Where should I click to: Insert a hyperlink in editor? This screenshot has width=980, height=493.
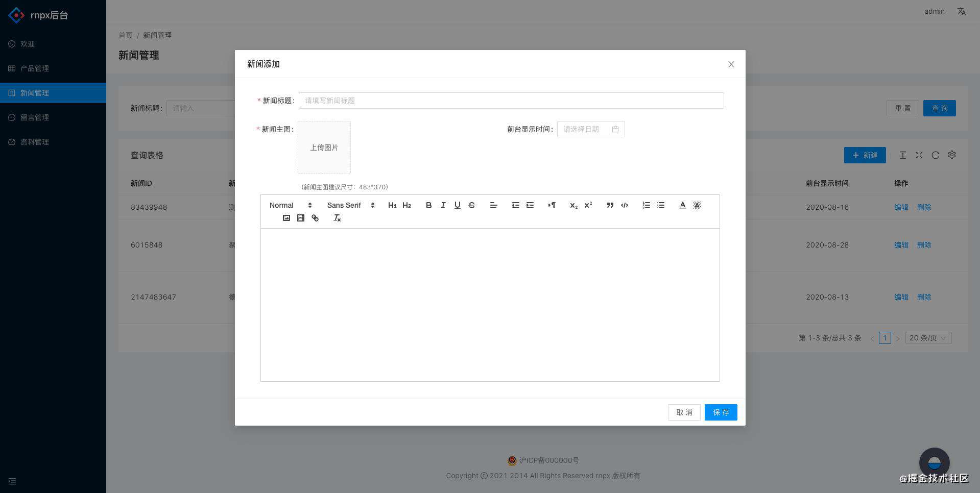pos(315,218)
